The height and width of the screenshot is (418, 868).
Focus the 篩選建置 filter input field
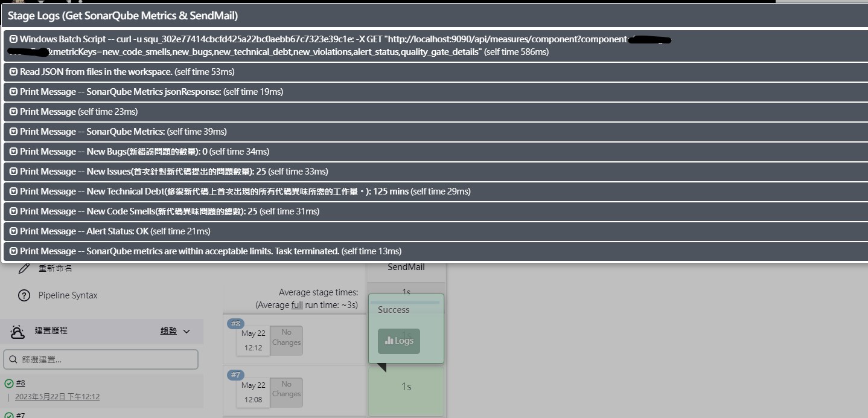click(x=101, y=359)
